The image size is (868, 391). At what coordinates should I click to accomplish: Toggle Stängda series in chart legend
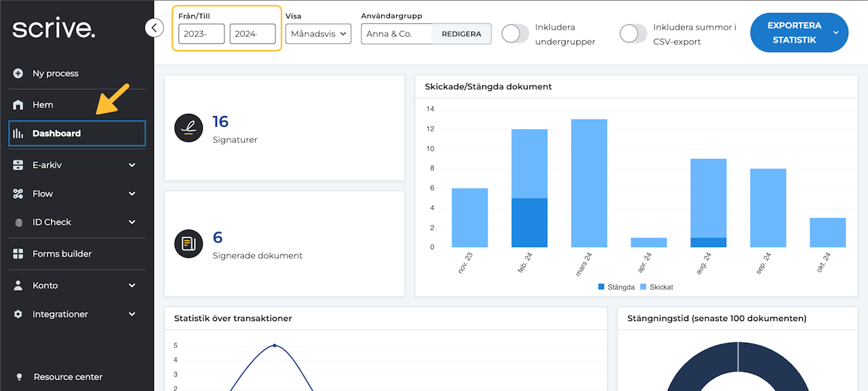pyautogui.click(x=616, y=287)
